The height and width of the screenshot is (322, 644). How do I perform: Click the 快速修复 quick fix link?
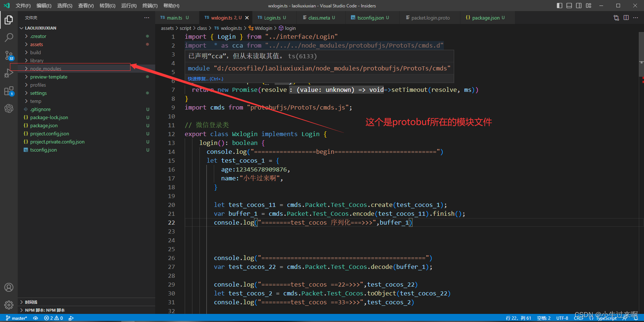[x=205, y=79]
